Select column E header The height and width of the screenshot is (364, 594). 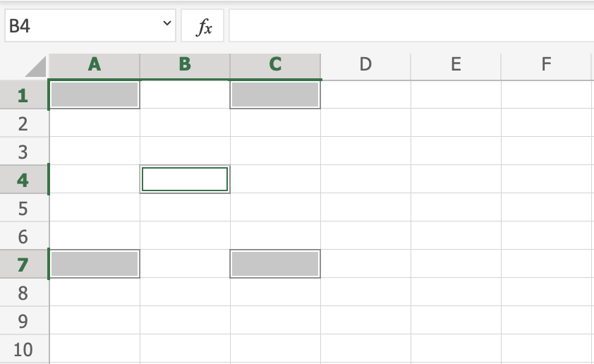[456, 65]
